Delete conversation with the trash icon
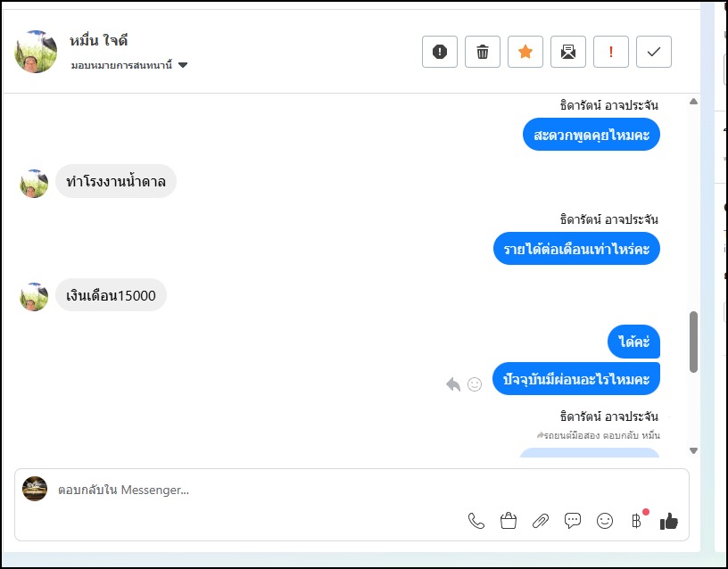Image resolution: width=728 pixels, height=569 pixels. (x=483, y=52)
